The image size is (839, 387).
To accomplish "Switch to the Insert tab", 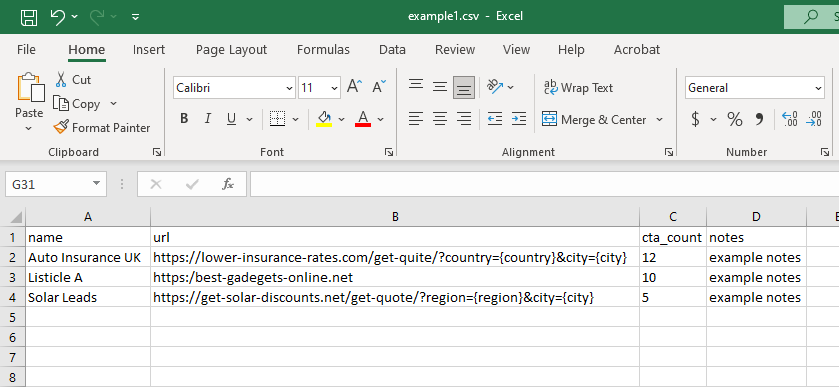I will click(x=149, y=50).
